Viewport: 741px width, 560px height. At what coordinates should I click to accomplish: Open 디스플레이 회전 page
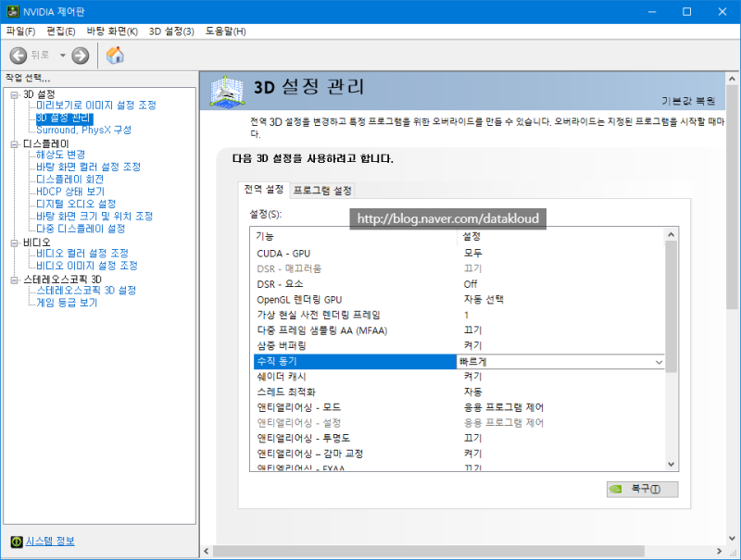pos(70,179)
